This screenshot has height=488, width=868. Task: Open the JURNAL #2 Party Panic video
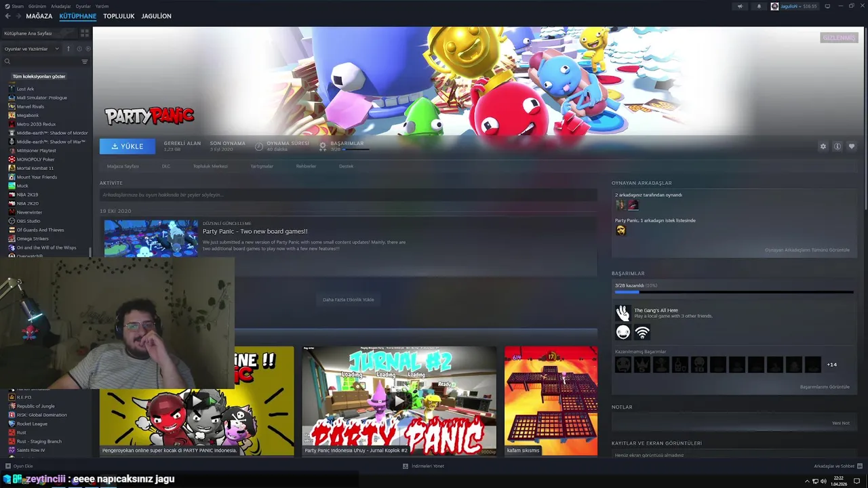399,401
